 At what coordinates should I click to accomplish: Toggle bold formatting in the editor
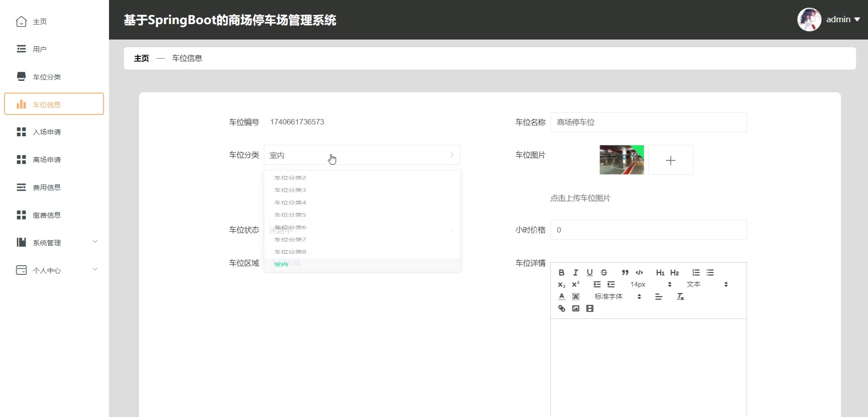coord(562,273)
